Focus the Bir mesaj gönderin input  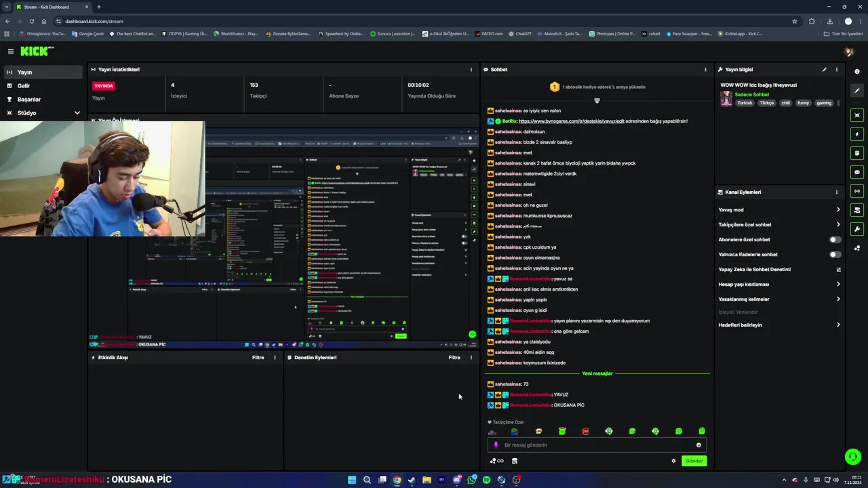tap(597, 445)
